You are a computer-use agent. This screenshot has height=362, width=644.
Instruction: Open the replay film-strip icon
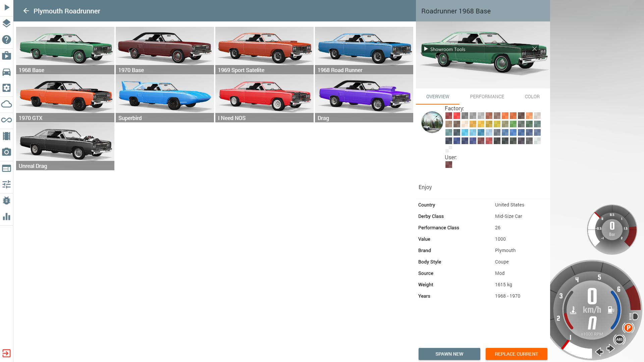[x=6, y=136]
